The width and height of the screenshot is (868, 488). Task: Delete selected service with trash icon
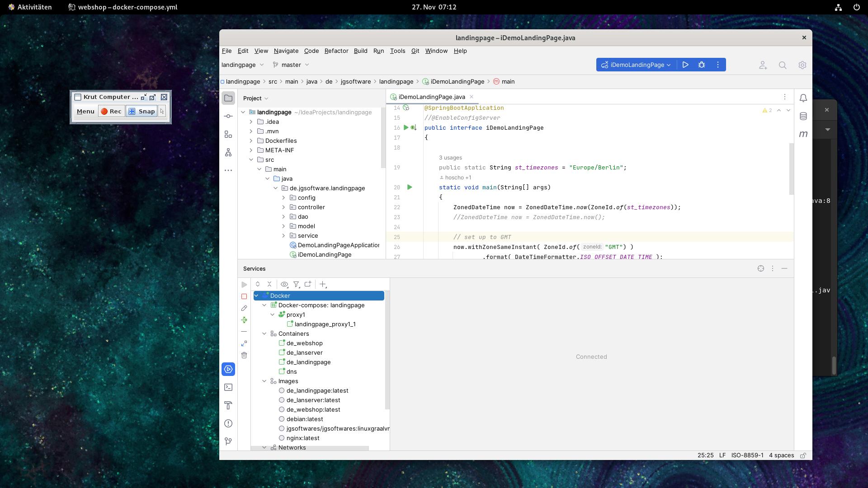(x=244, y=355)
